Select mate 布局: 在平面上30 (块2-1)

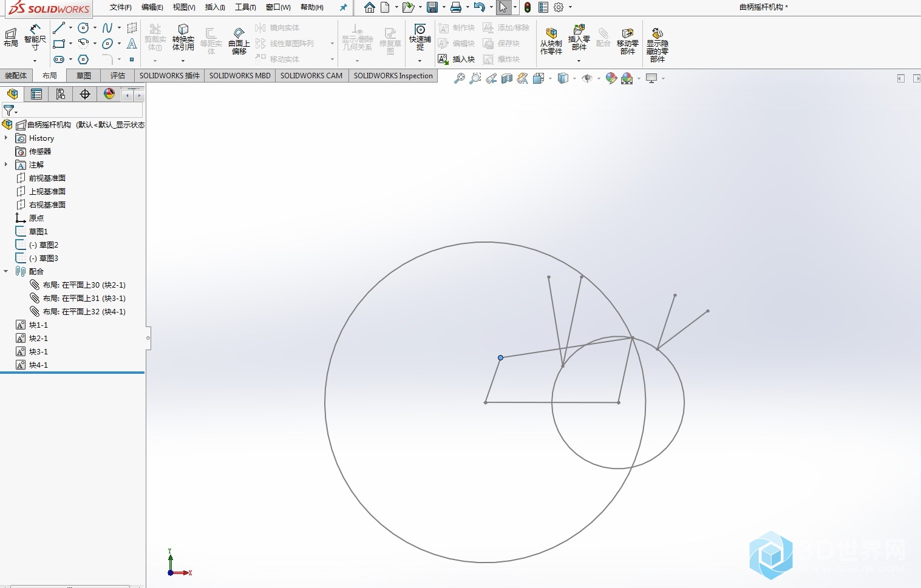click(x=84, y=285)
